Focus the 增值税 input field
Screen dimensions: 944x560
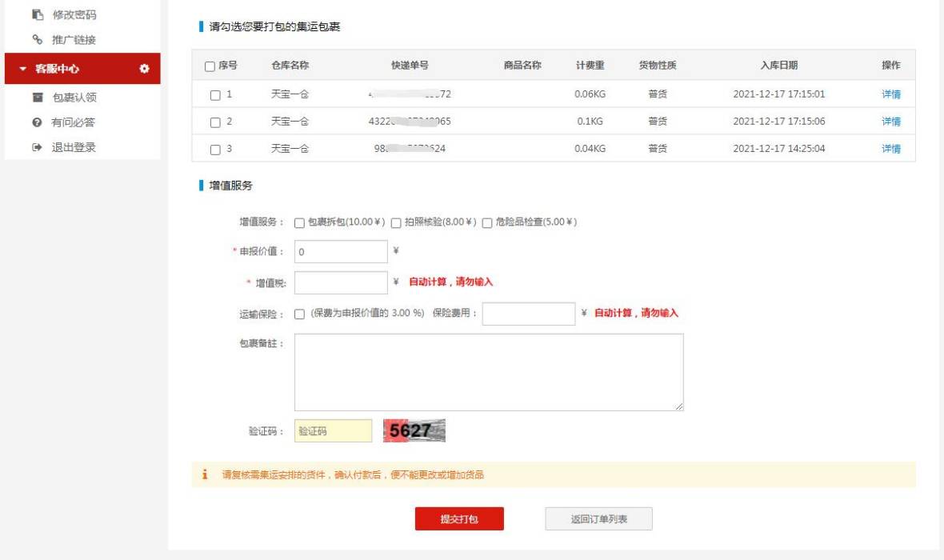[341, 282]
